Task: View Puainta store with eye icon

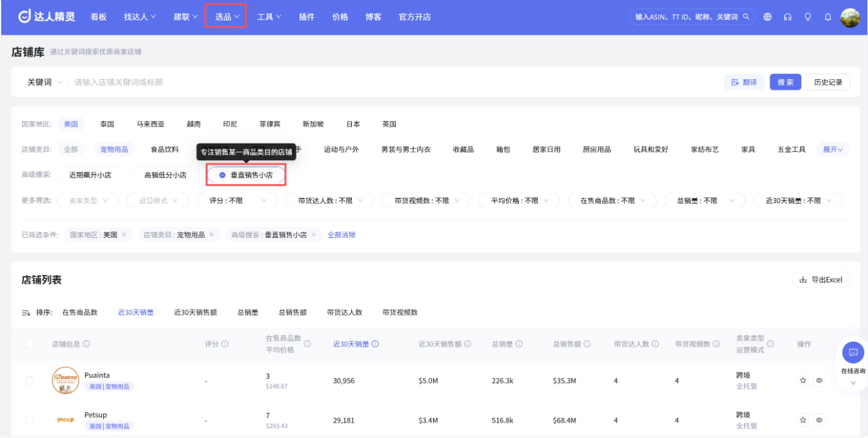Action: click(819, 380)
